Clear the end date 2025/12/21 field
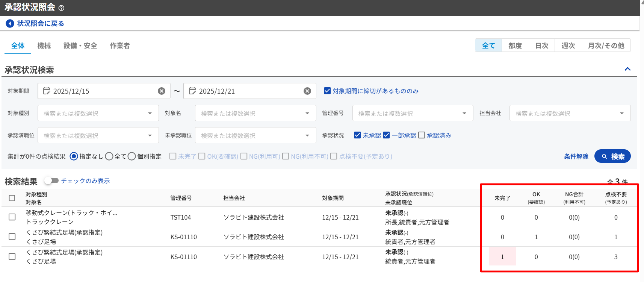 (307, 91)
